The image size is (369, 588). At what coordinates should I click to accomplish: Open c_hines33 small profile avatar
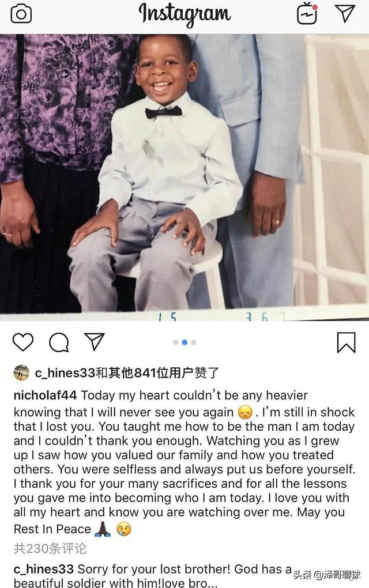21,373
